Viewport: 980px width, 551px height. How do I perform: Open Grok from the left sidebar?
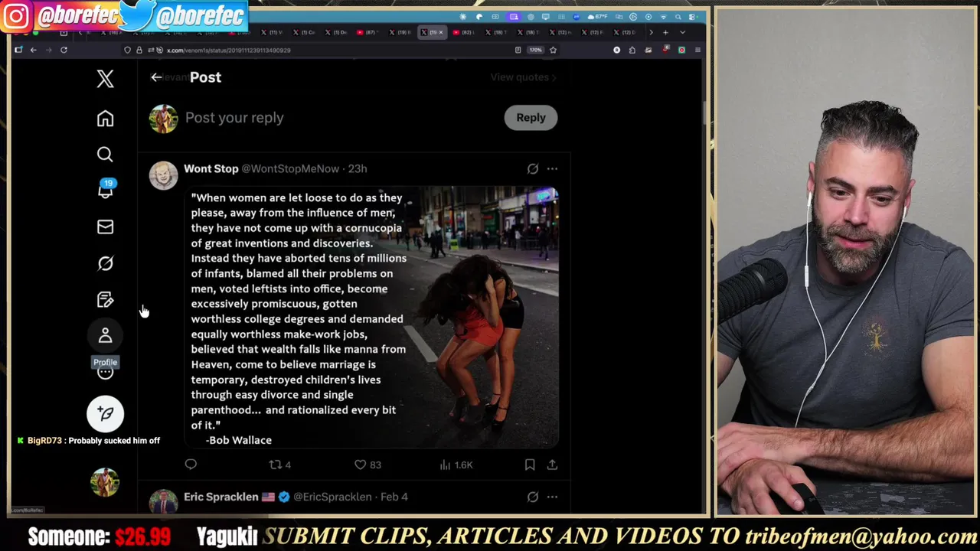[x=105, y=263]
